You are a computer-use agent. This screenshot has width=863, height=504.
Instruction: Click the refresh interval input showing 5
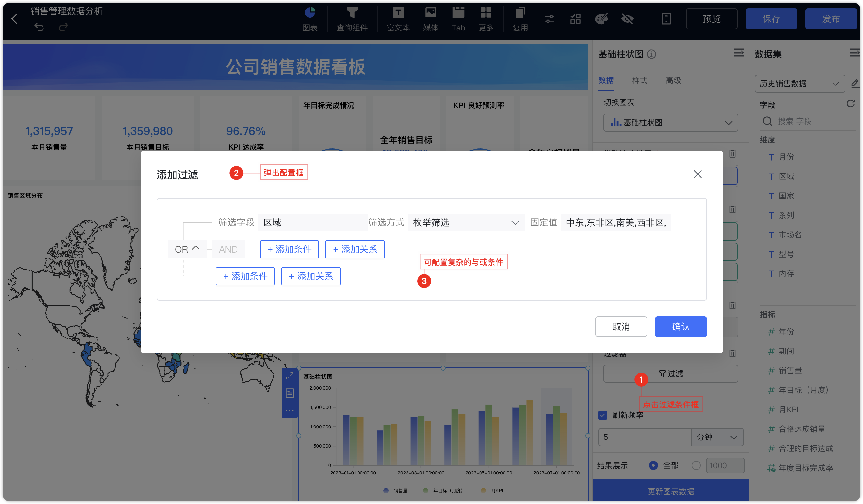click(645, 437)
